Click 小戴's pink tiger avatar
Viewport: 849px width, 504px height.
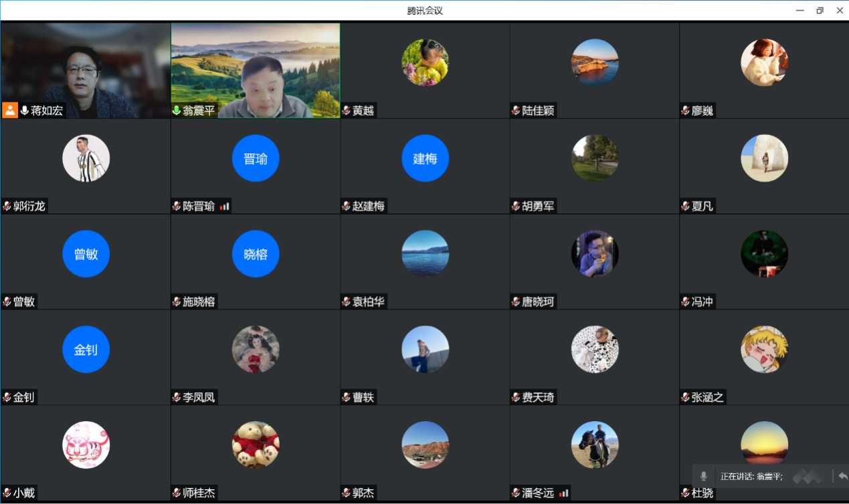click(86, 445)
